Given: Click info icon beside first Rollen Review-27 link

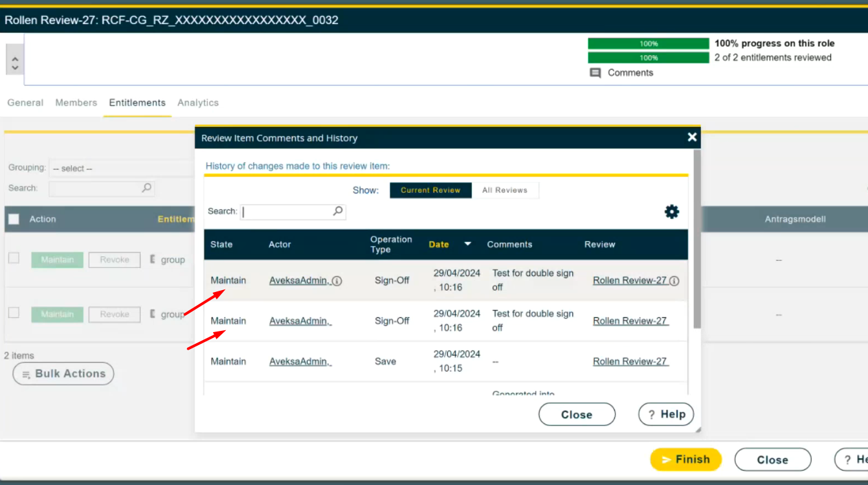Looking at the screenshot, I should point(674,281).
